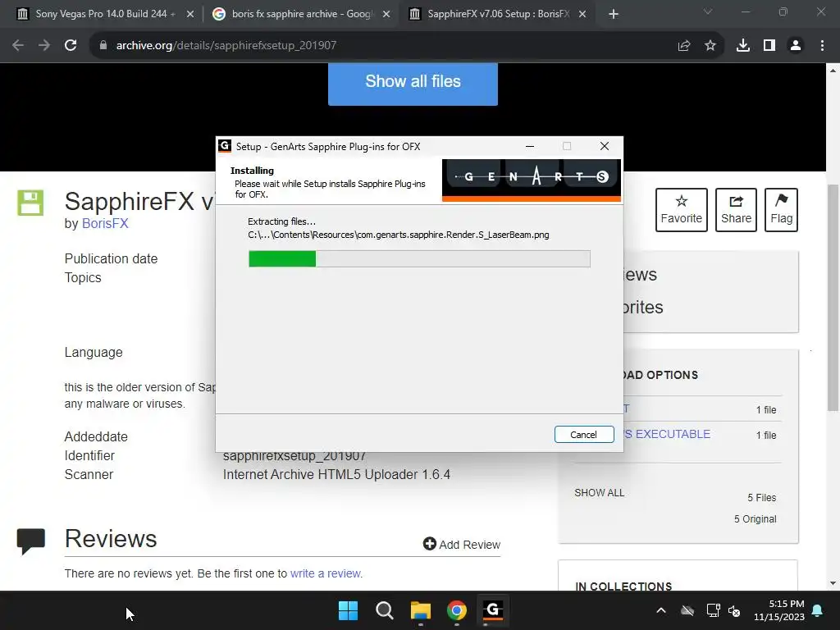Close the Sony Vegas Pro tab
Image resolution: width=840 pixels, height=630 pixels.
(189, 15)
